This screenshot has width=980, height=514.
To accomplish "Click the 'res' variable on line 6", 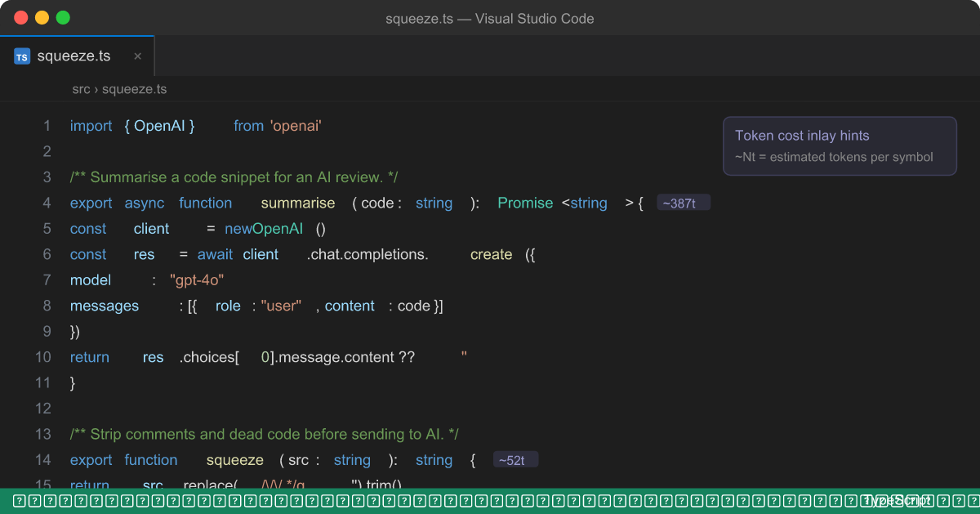I will coord(145,254).
